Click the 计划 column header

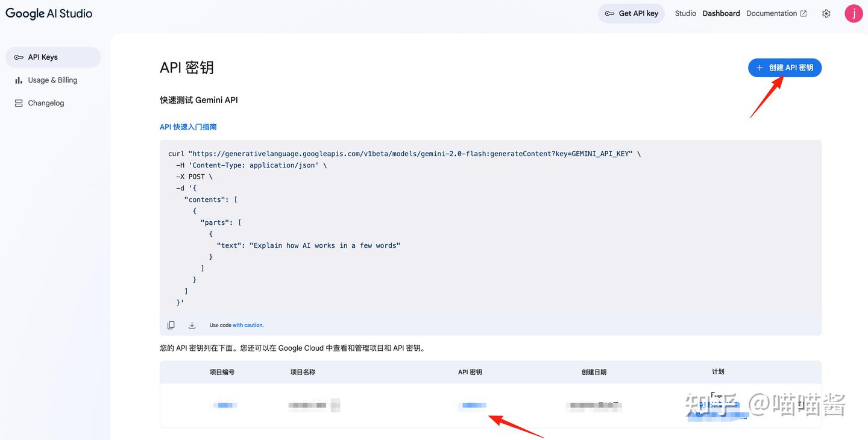click(x=718, y=372)
